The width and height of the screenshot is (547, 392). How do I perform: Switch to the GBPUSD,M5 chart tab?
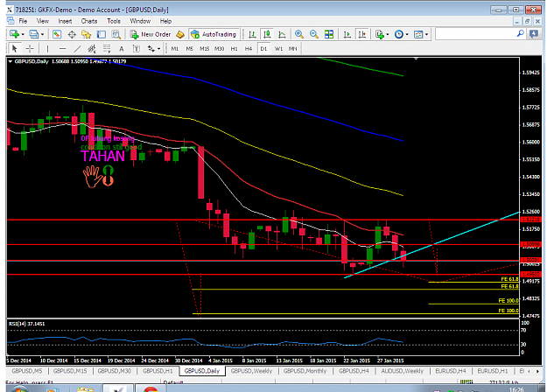click(x=27, y=371)
